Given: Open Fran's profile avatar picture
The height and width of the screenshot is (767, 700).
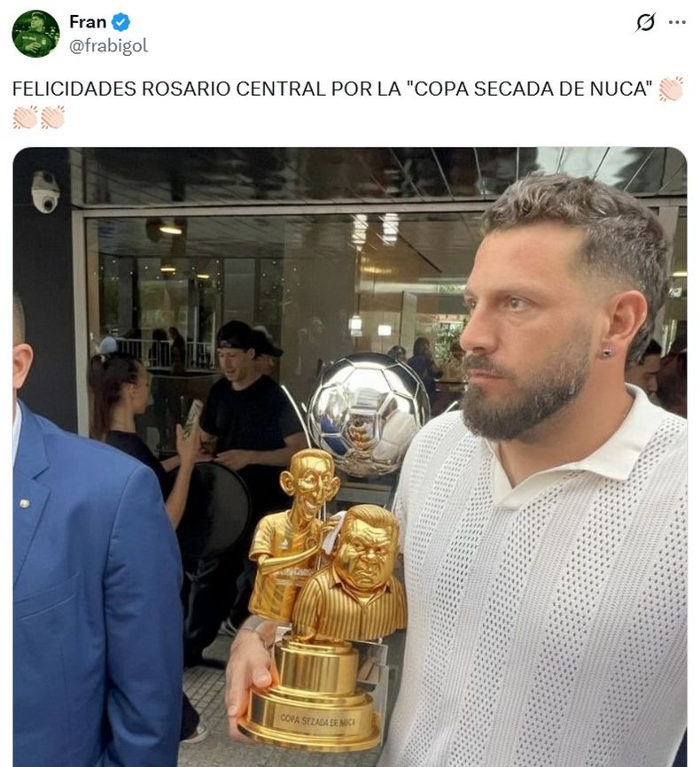Looking at the screenshot, I should 35,34.
